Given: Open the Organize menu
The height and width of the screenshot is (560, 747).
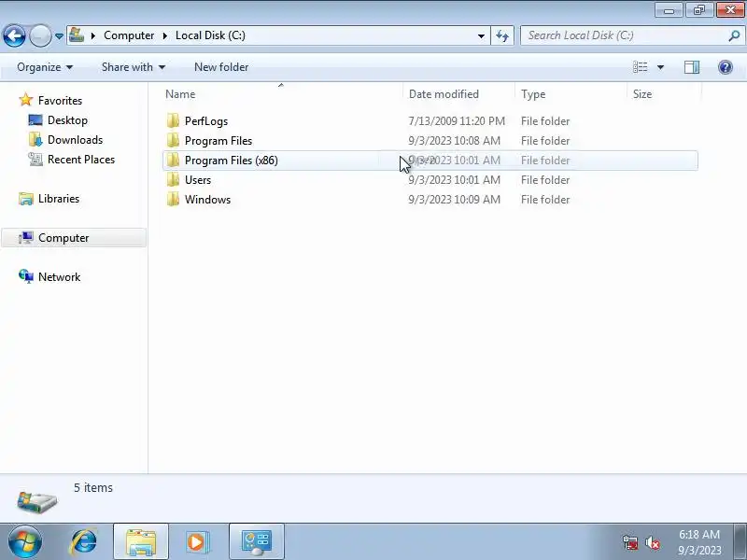Looking at the screenshot, I should (x=45, y=67).
